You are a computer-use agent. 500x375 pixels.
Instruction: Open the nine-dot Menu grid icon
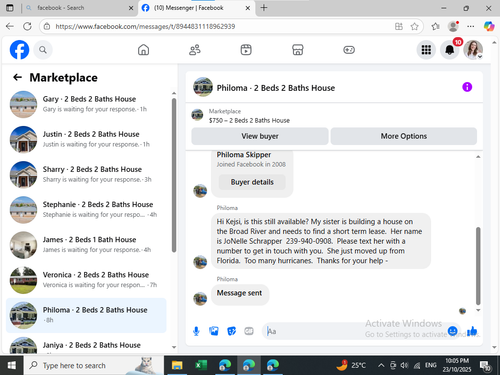point(426,50)
